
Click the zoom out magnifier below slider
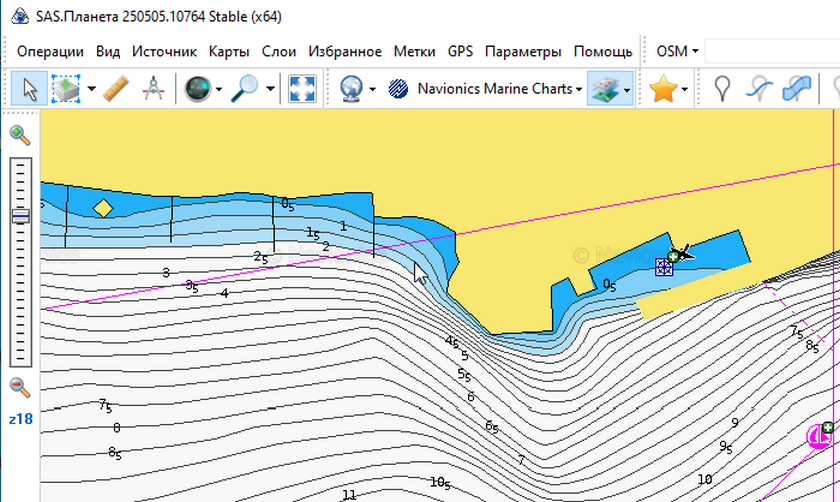20,388
